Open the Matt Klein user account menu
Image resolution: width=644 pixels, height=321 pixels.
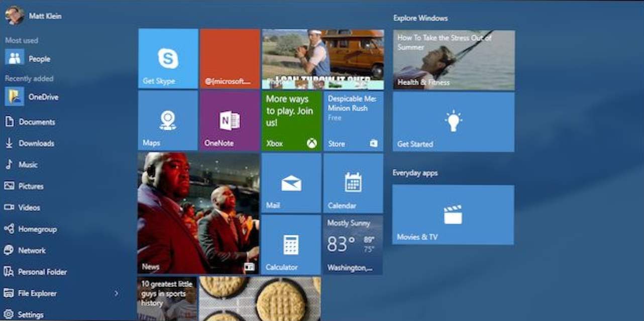[33, 16]
